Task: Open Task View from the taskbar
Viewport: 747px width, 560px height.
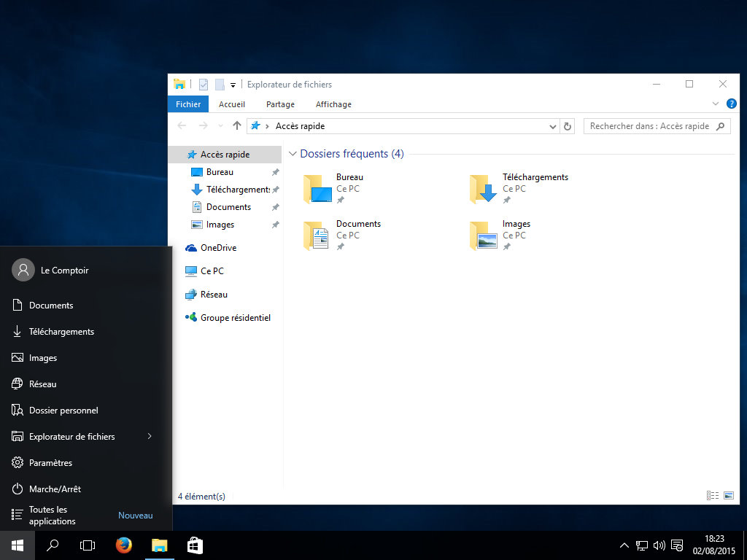Action: [88, 545]
